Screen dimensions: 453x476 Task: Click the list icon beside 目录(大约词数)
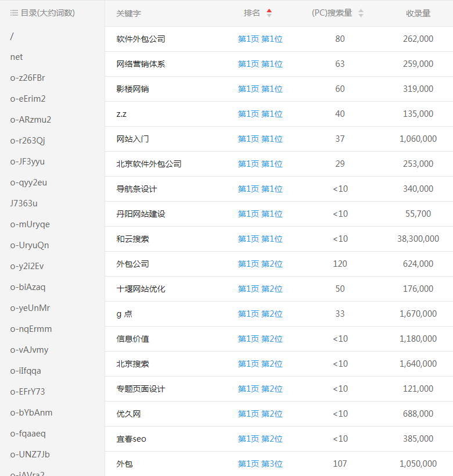[14, 13]
